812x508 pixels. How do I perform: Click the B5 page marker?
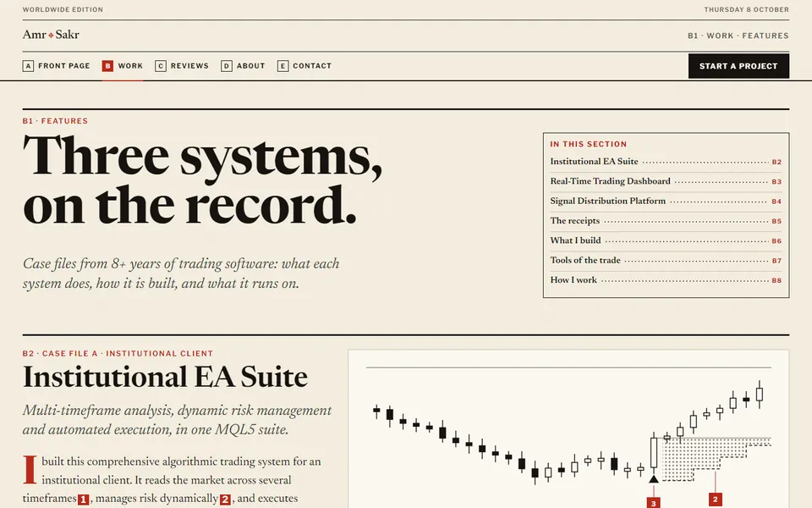coord(776,221)
